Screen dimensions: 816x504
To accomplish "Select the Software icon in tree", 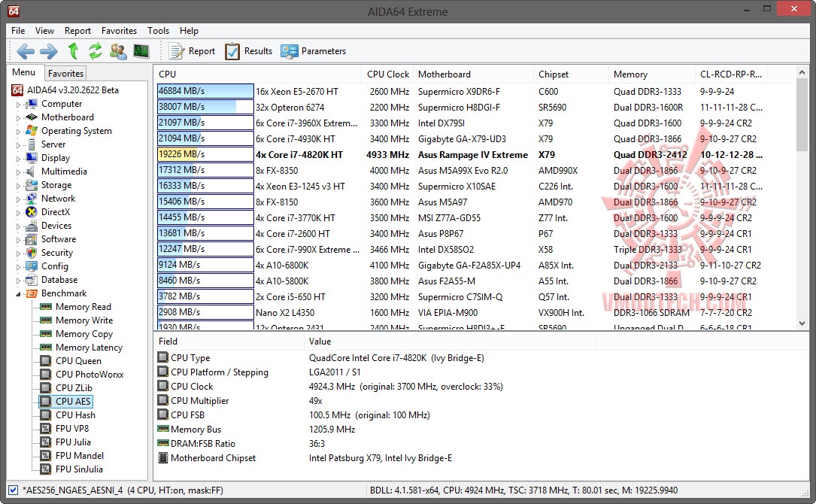I will click(32, 239).
